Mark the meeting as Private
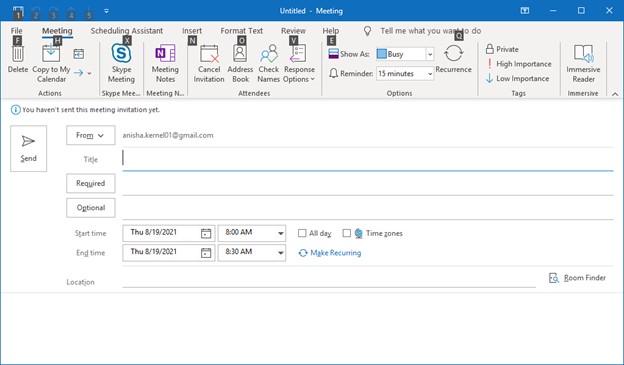Viewport: 624px width, 365px height. (x=502, y=49)
